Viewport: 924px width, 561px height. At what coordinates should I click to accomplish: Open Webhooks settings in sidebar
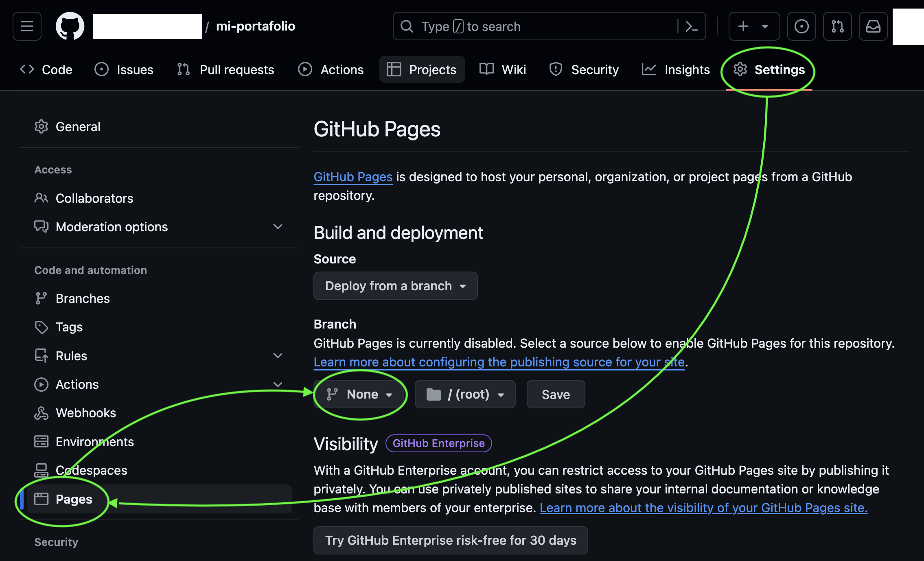pyautogui.click(x=159, y=413)
